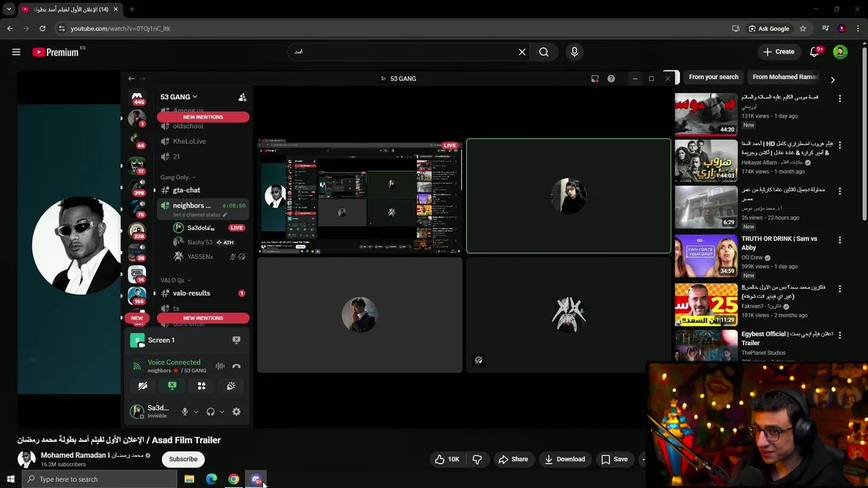Subscribe to Mohamed Ramadan channel
The height and width of the screenshot is (488, 868).
pyautogui.click(x=183, y=459)
